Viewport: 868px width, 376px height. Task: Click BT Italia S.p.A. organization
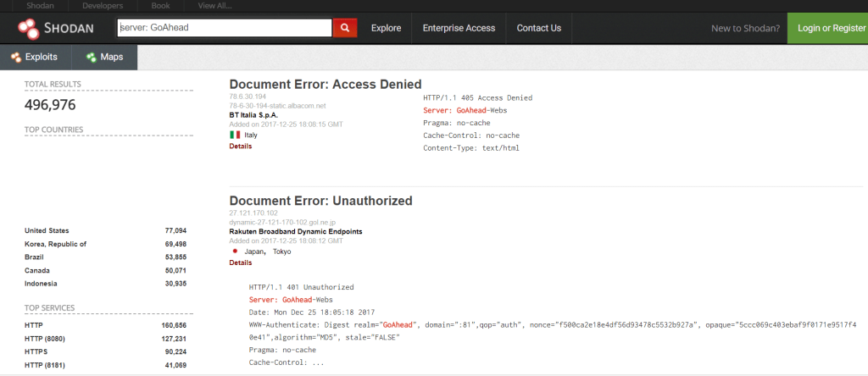(x=253, y=115)
